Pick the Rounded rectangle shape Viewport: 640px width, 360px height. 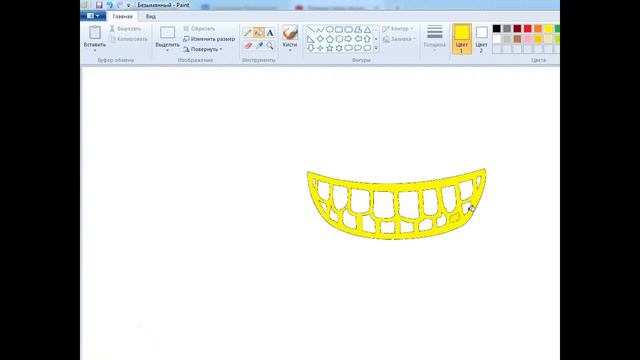(348, 29)
